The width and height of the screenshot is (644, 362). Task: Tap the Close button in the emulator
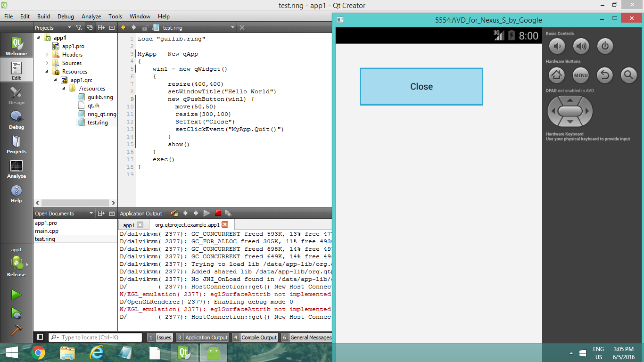(421, 86)
